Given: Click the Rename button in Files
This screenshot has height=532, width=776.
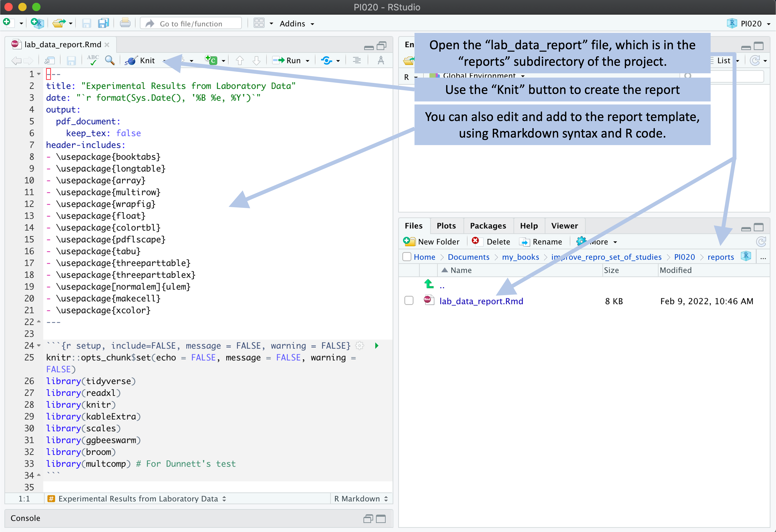Looking at the screenshot, I should [541, 241].
